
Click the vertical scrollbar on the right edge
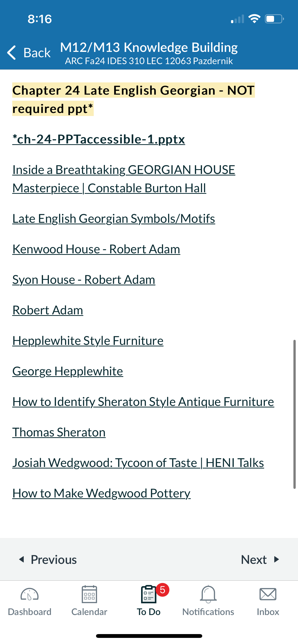tap(294, 414)
